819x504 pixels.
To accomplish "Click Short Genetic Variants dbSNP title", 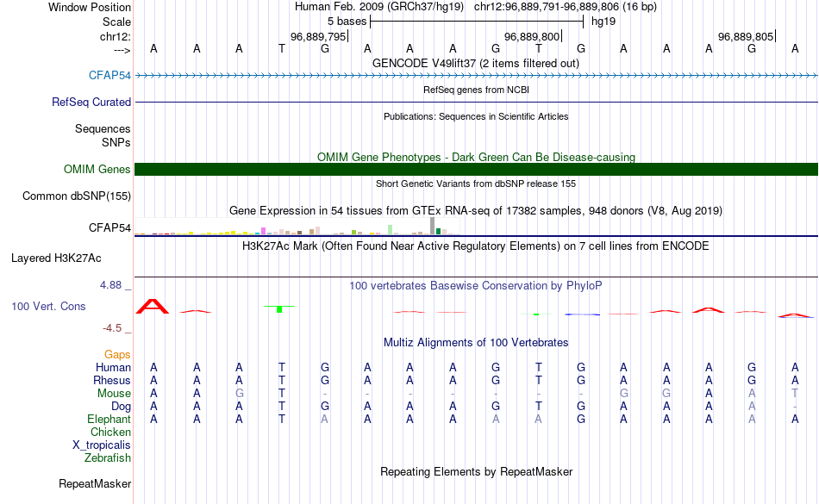I will pos(476,184).
